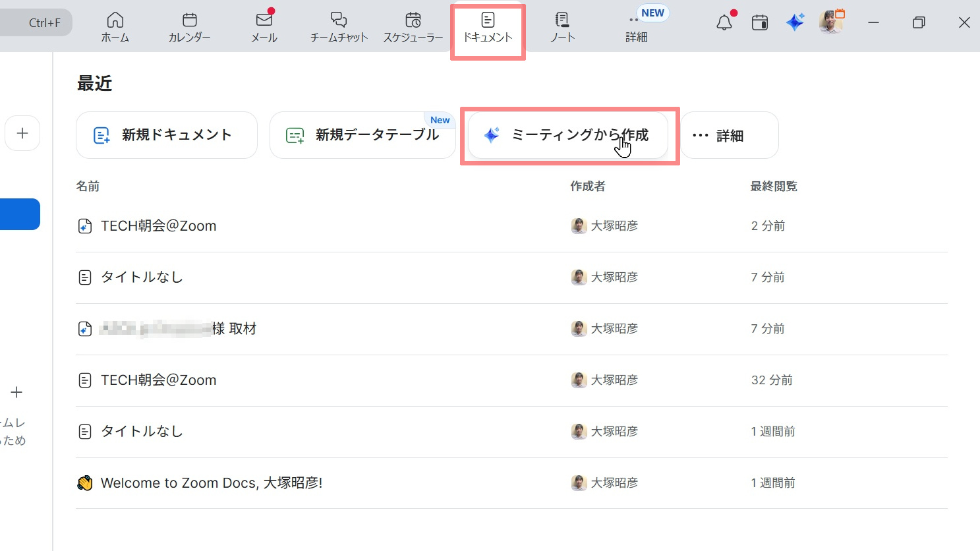
Task: Click author 大塚昭彦 in the Welcome row
Action: tap(614, 483)
